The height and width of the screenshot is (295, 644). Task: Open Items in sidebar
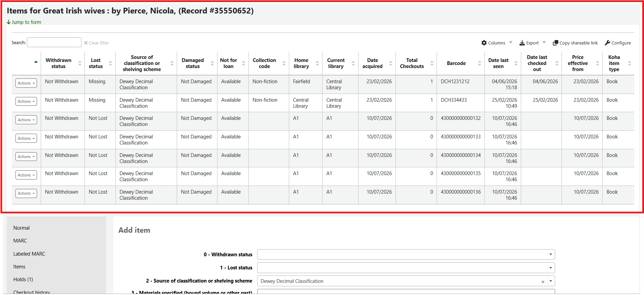(19, 267)
